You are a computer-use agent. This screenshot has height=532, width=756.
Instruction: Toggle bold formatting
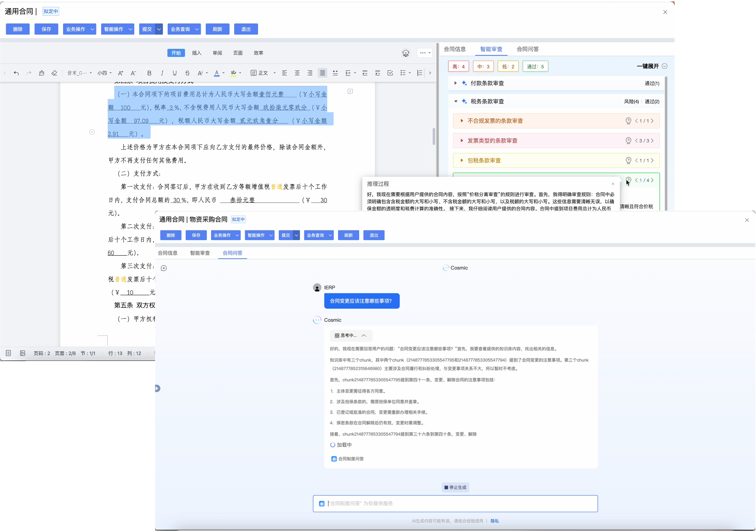(x=149, y=73)
